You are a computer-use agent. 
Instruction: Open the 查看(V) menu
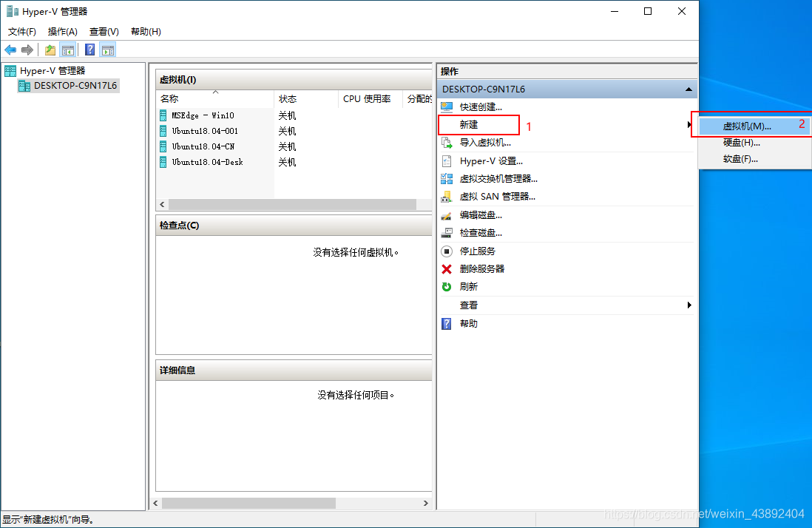tap(104, 32)
